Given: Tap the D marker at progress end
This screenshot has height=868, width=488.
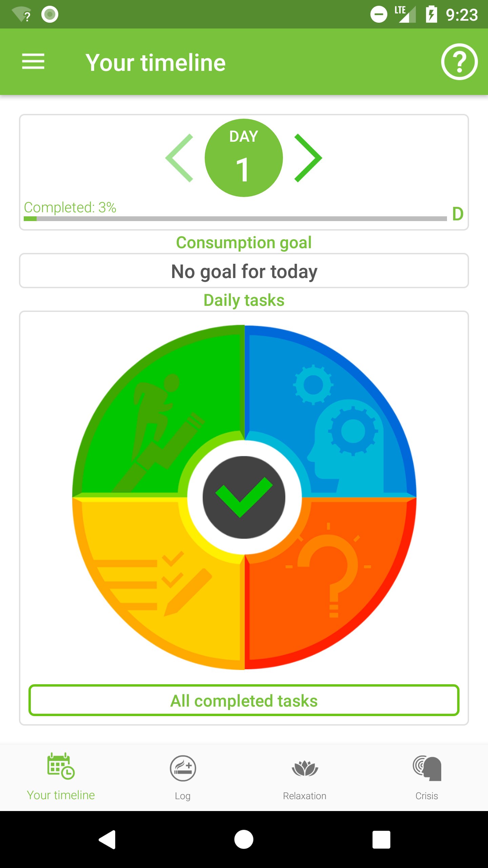Looking at the screenshot, I should [458, 214].
